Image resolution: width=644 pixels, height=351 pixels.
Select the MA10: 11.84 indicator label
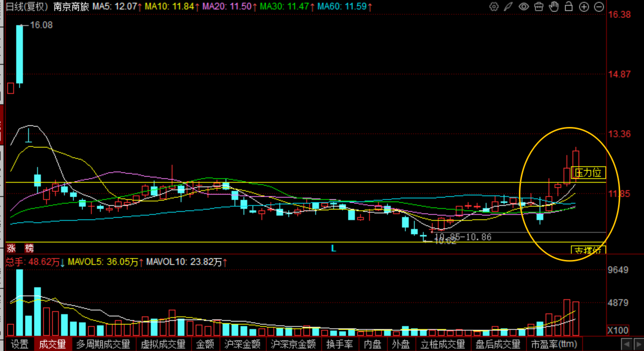coord(172,7)
